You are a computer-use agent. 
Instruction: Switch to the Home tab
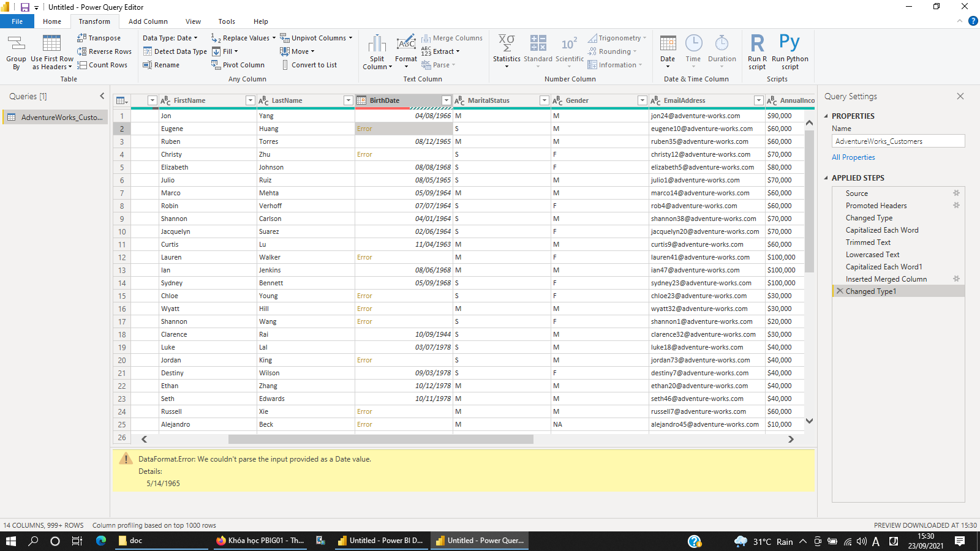click(52, 21)
